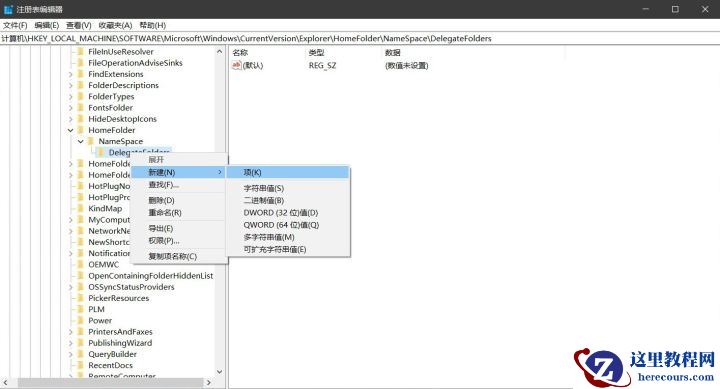Expand the OSSyncStatusProviders tree node

pyautogui.click(x=70, y=287)
